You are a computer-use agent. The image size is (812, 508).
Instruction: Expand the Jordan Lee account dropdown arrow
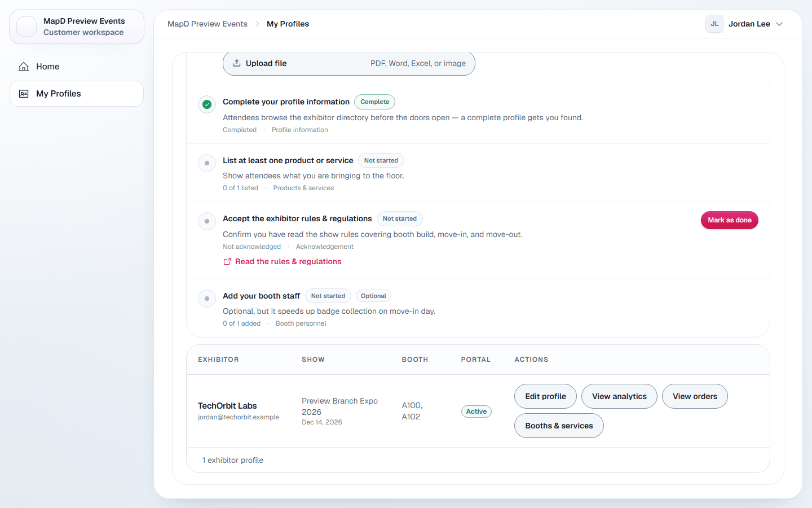(779, 24)
